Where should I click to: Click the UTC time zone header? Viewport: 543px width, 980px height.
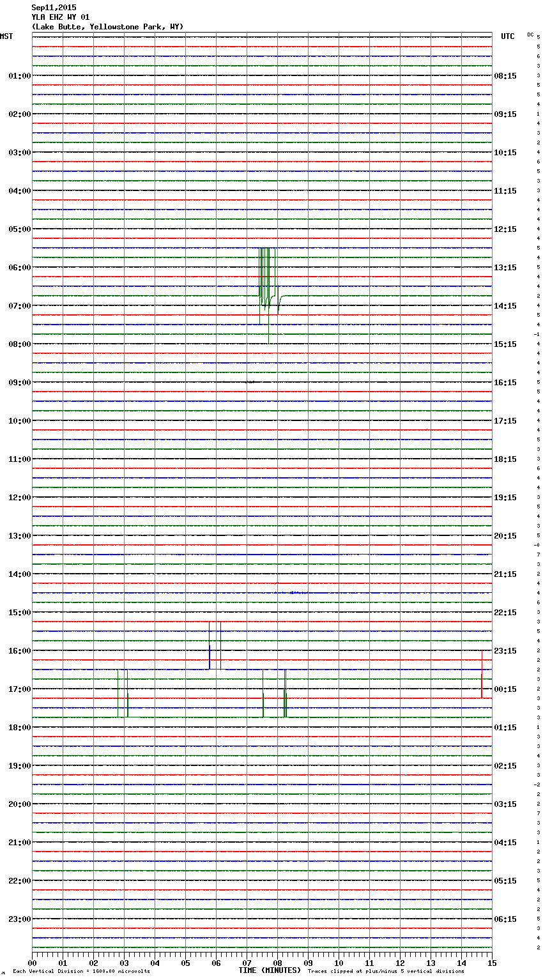pyautogui.click(x=507, y=36)
